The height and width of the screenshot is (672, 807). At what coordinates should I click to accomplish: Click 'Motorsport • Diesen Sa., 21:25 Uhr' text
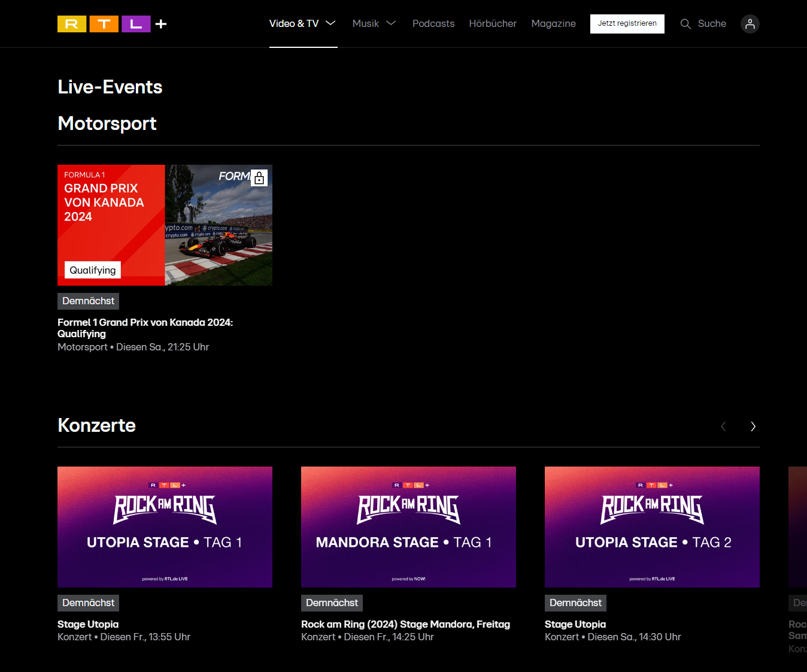coord(133,347)
